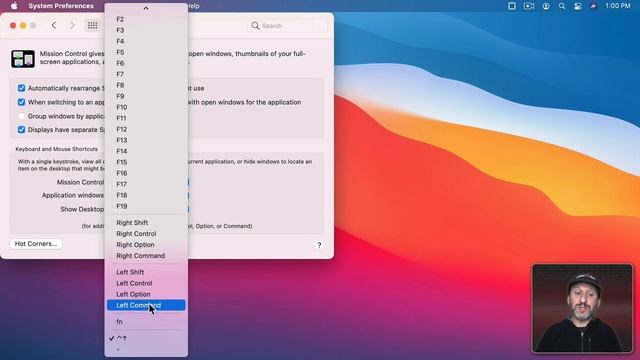Pick F16 in the dropdown
Viewport: 640px width, 360px height.
[146, 173]
